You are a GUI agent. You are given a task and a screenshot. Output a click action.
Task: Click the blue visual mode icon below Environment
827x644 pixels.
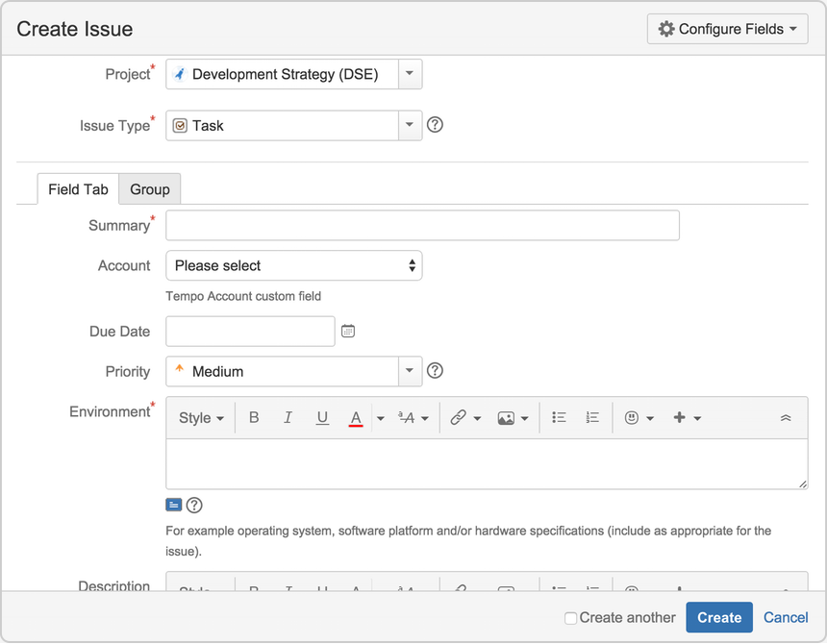coord(173,505)
